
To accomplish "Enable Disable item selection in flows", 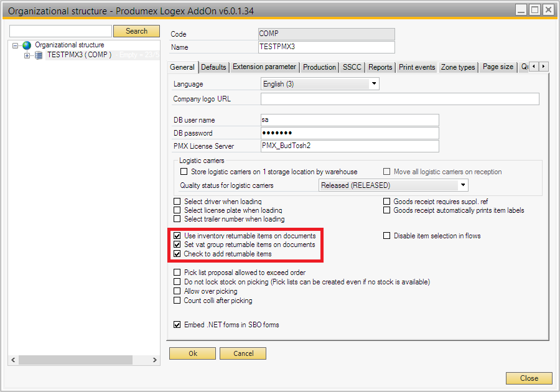I will point(387,236).
